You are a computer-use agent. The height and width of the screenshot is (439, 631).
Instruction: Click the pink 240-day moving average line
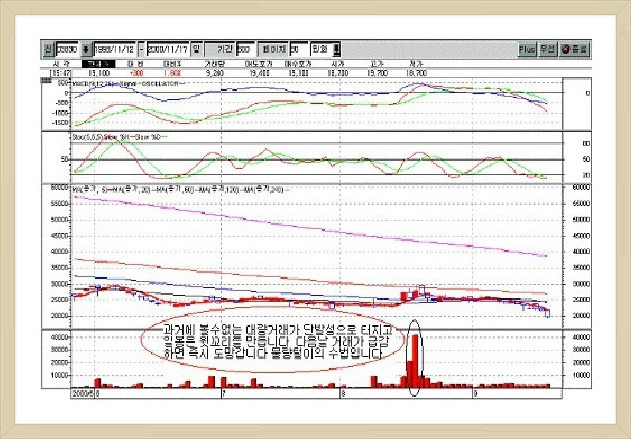[x=300, y=226]
